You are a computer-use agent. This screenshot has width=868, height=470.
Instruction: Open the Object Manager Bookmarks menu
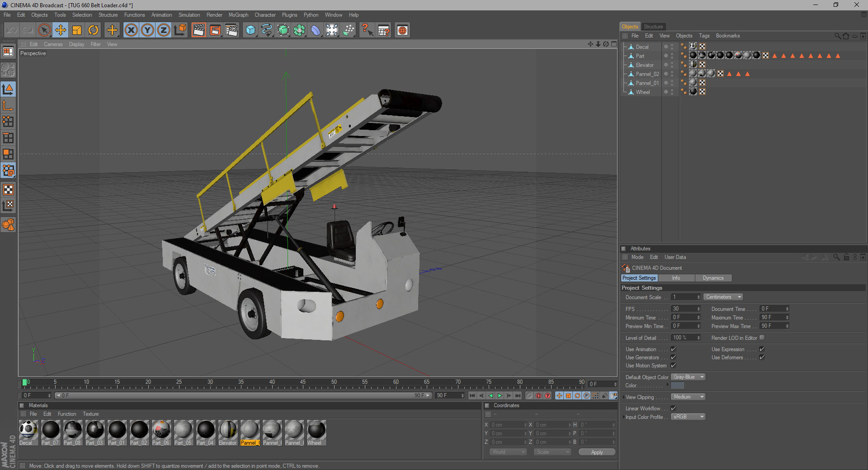(728, 36)
